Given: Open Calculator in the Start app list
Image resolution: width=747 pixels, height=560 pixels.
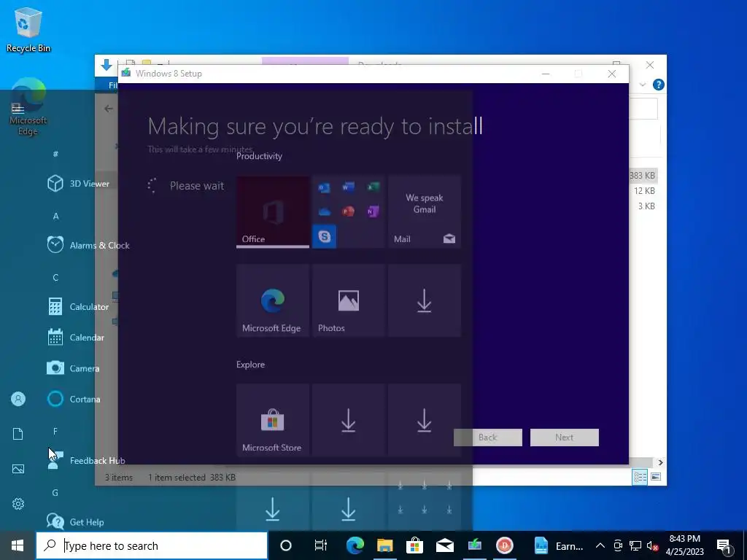Looking at the screenshot, I should coord(79,307).
